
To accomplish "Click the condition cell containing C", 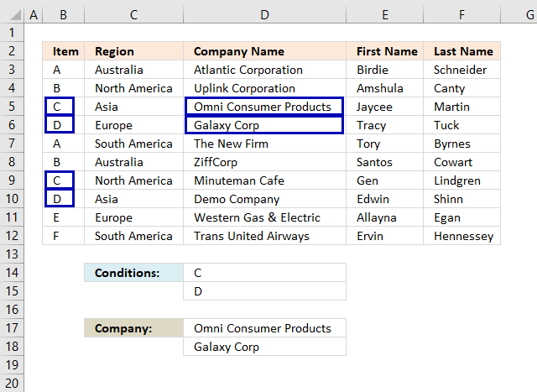I will pyautogui.click(x=264, y=273).
